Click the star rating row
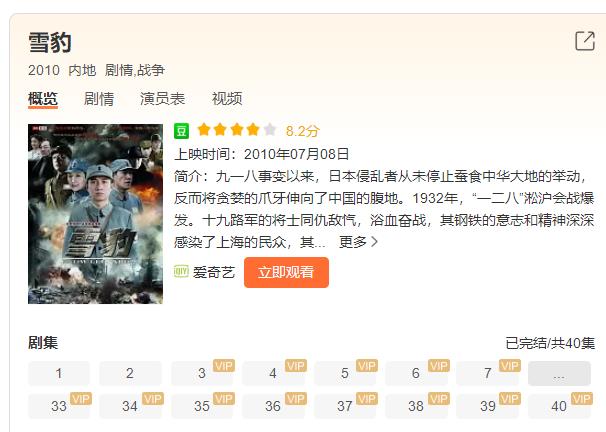Image resolution: width=606 pixels, height=432 pixels. coord(237,130)
